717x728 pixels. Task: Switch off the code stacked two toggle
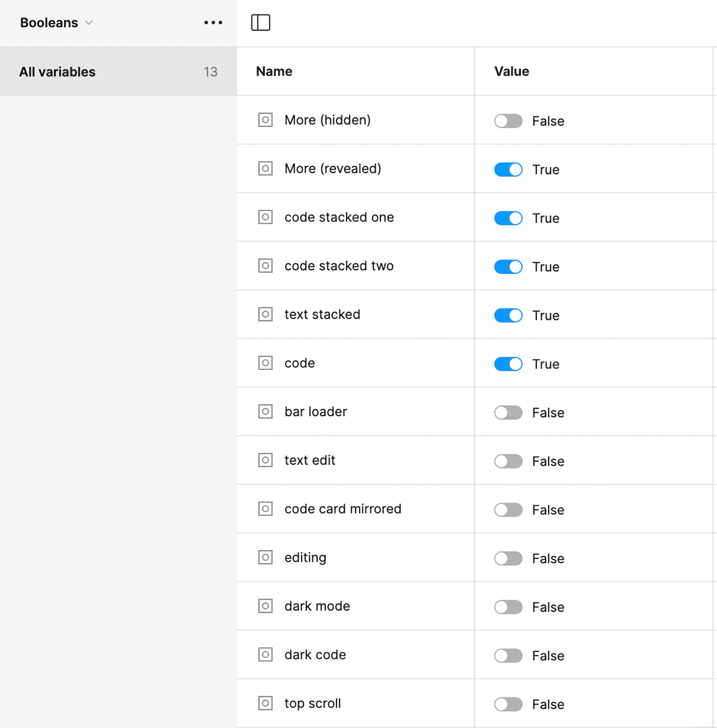(508, 267)
